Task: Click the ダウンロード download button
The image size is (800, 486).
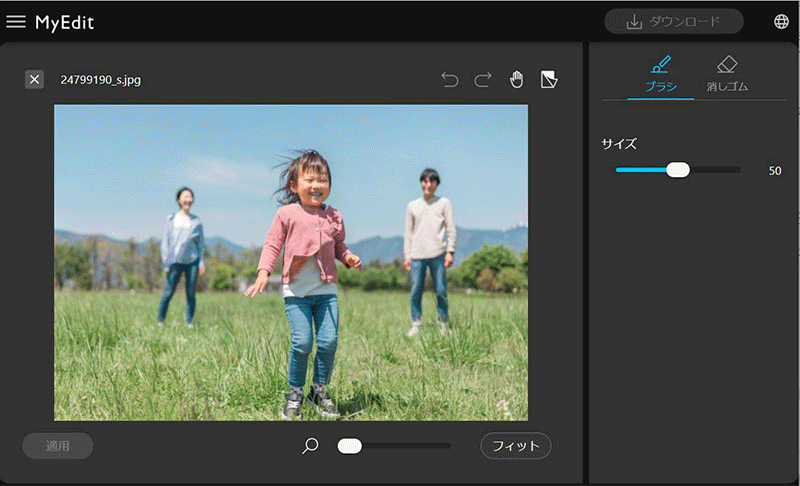Action: point(673,21)
